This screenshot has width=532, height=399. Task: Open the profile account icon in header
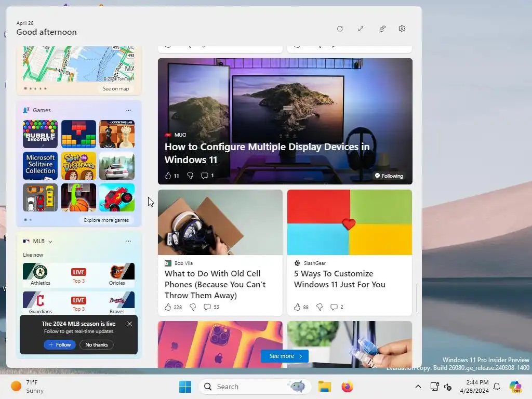click(x=382, y=29)
